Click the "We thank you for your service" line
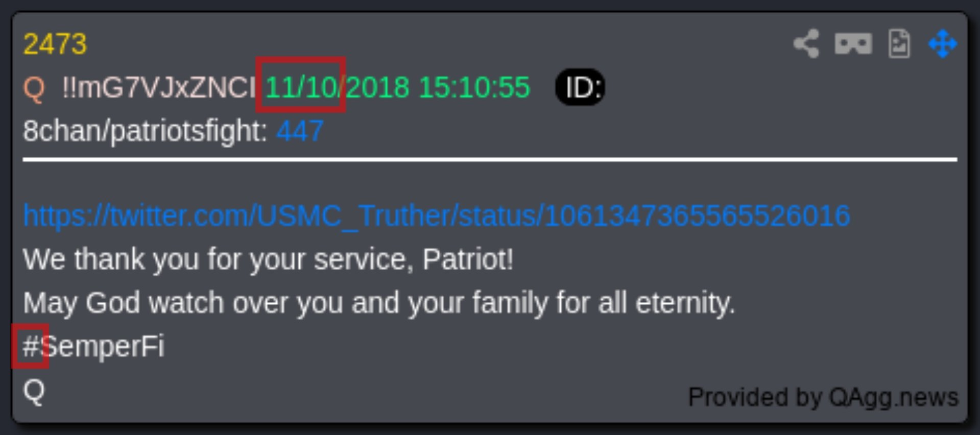 tap(268, 259)
